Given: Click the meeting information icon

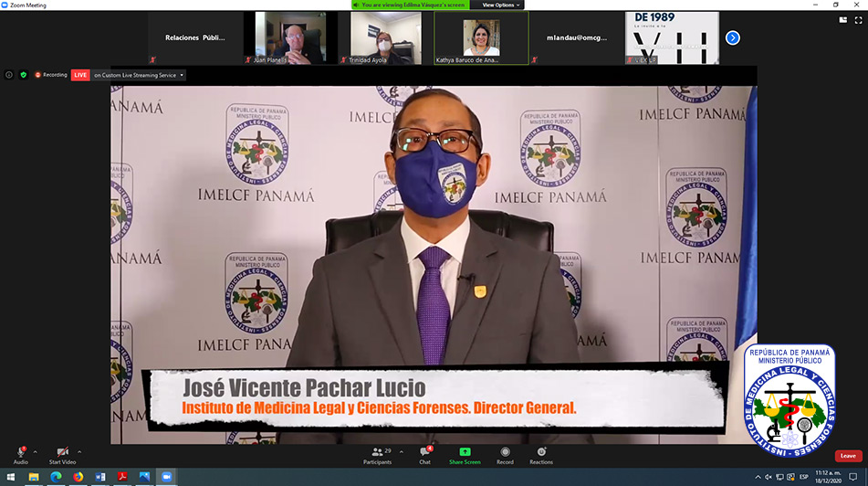Looking at the screenshot, I should (9, 75).
